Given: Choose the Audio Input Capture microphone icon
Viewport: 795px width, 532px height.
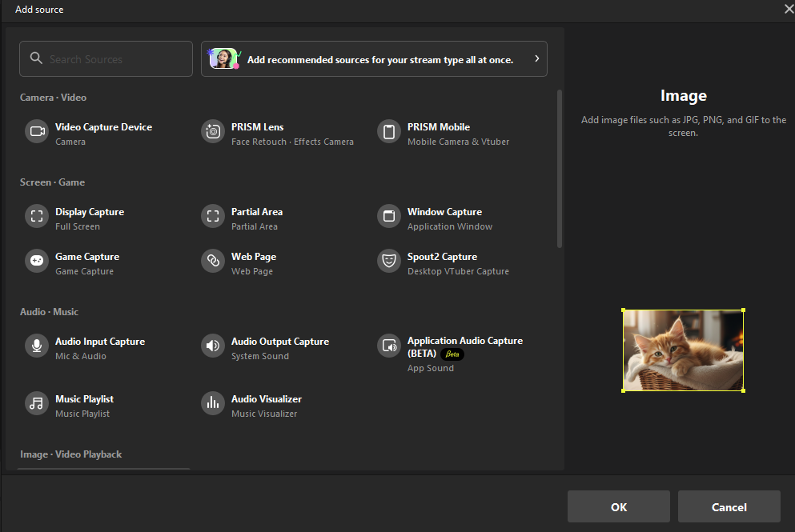Looking at the screenshot, I should click(x=37, y=346).
